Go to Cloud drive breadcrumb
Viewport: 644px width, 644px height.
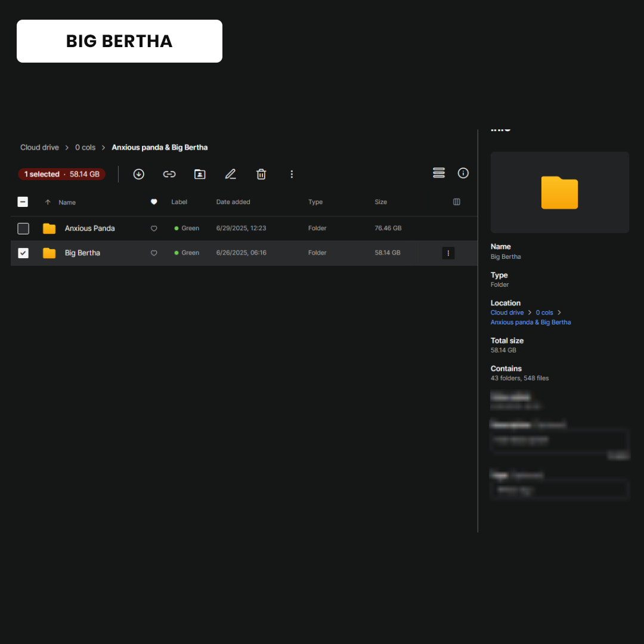39,147
